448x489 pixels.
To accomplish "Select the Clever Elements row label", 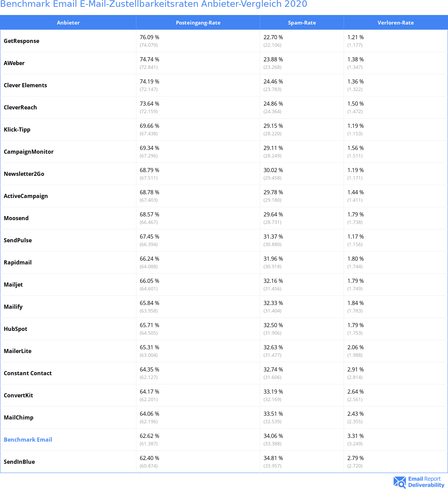I will (26, 85).
